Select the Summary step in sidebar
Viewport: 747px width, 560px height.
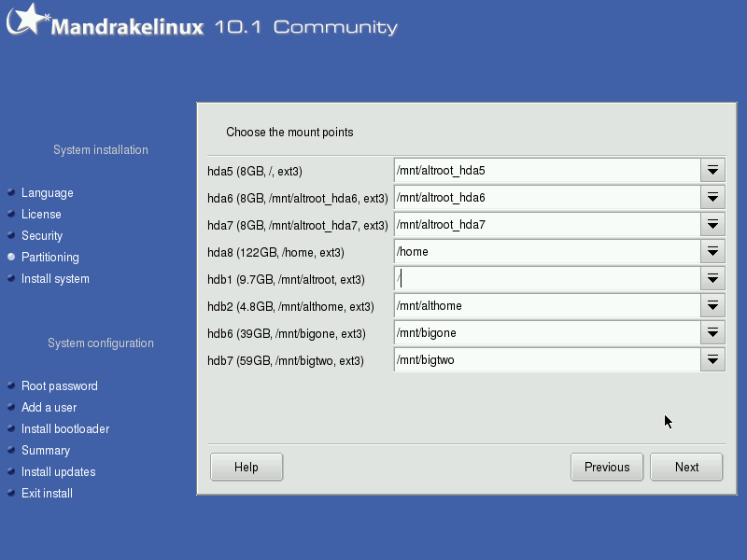(x=46, y=450)
